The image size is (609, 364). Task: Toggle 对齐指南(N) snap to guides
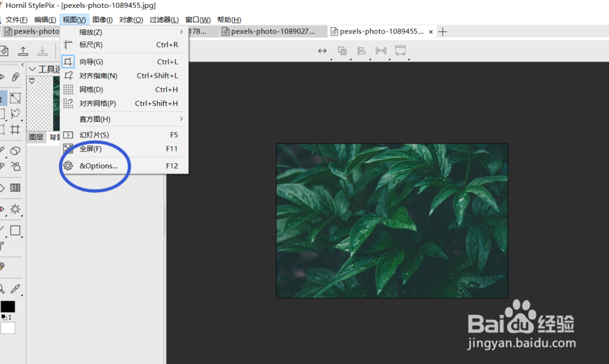click(x=124, y=75)
